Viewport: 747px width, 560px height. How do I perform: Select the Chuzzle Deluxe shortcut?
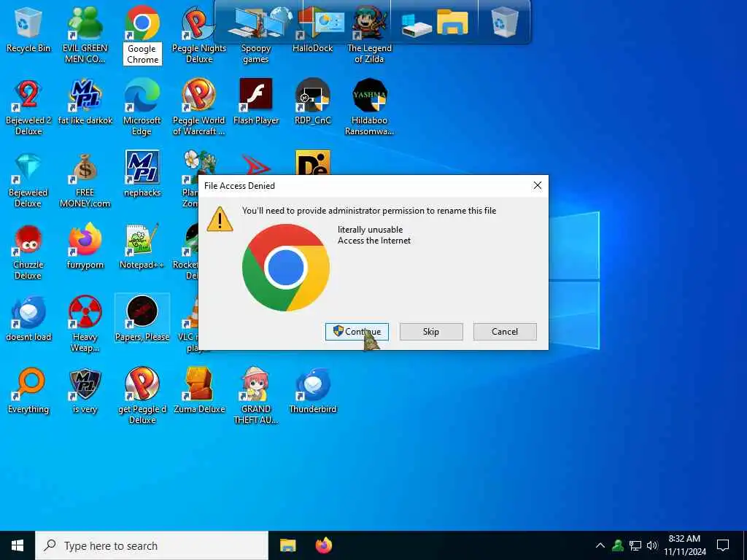click(x=28, y=252)
